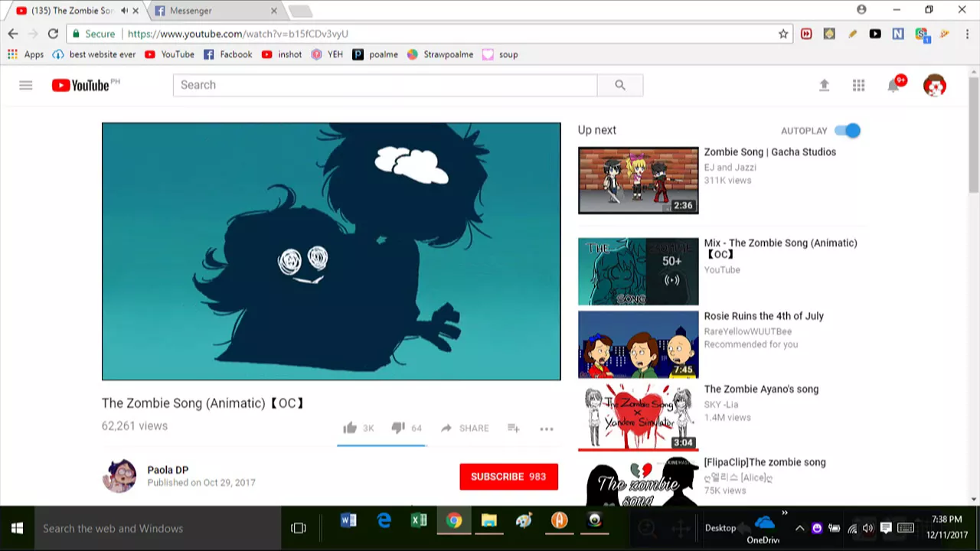Open Word from the taskbar
Image resolution: width=980 pixels, height=551 pixels.
(x=348, y=521)
